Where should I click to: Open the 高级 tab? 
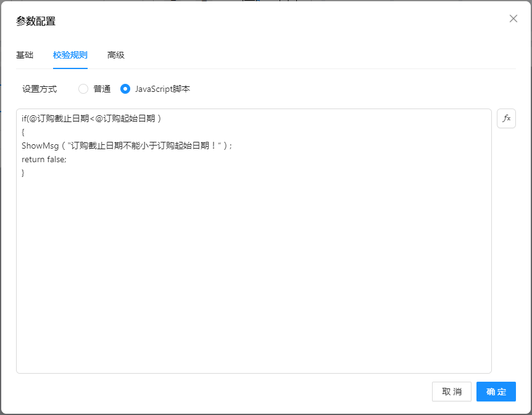pos(116,55)
